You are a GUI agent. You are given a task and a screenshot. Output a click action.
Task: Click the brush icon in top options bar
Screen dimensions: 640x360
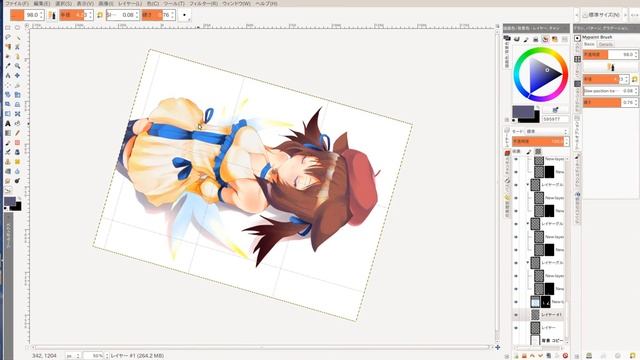52,15
